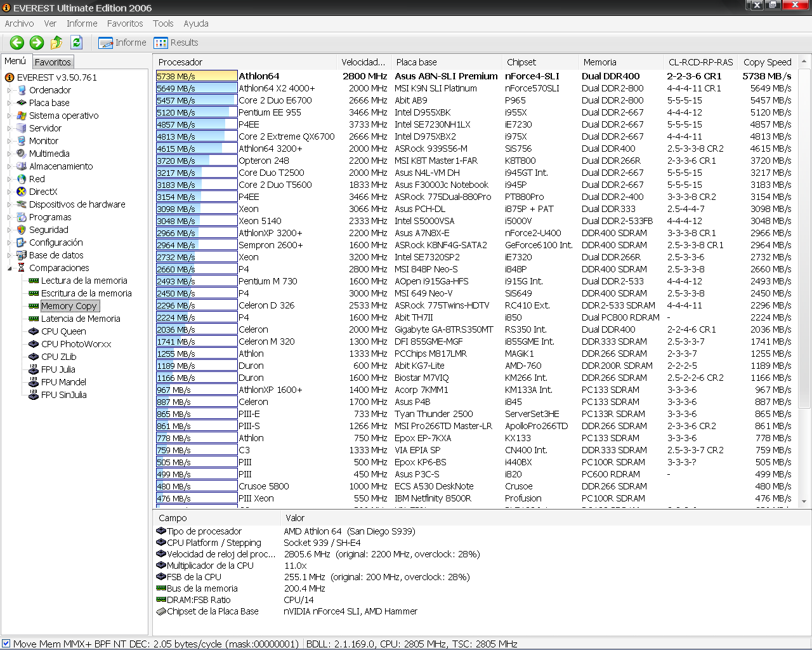
Task: Click the Campo header in details pane
Action: coord(216,518)
